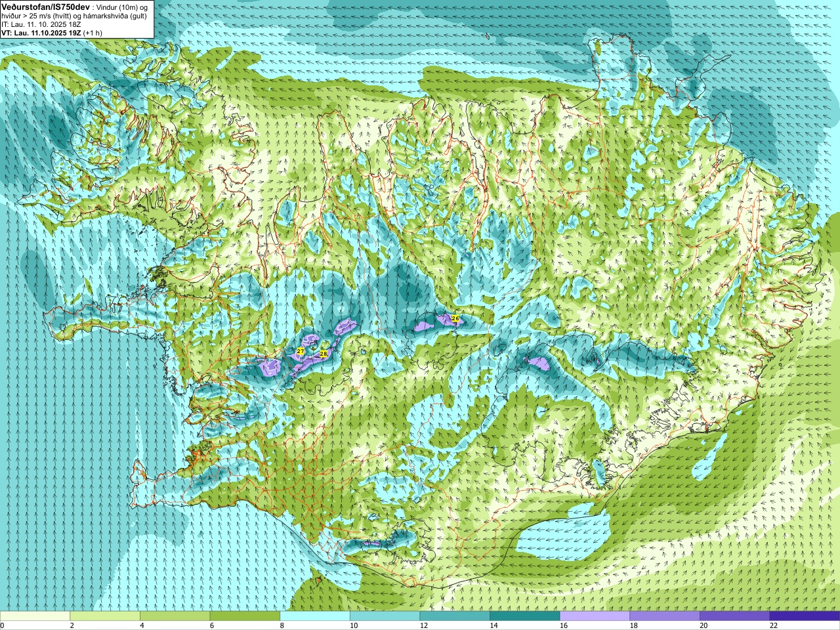Select the 14–16 m/s dark teal swatch
Viewport: 840px width, 630px height.
pos(525,616)
